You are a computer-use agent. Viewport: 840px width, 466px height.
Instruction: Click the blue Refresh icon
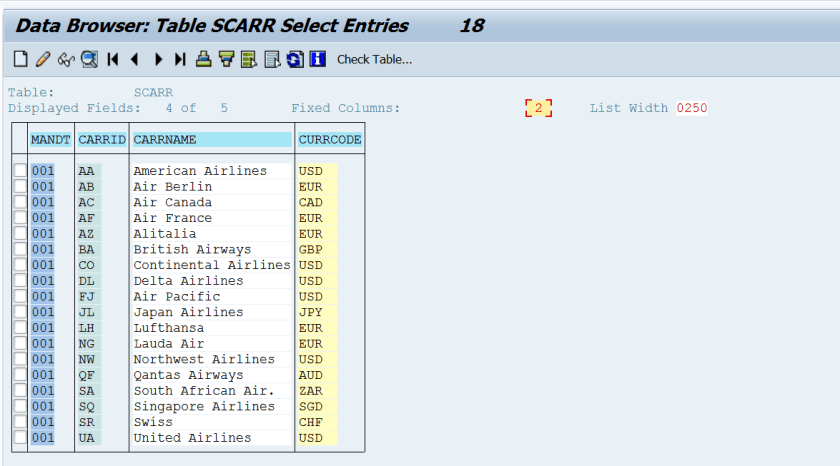pos(295,59)
